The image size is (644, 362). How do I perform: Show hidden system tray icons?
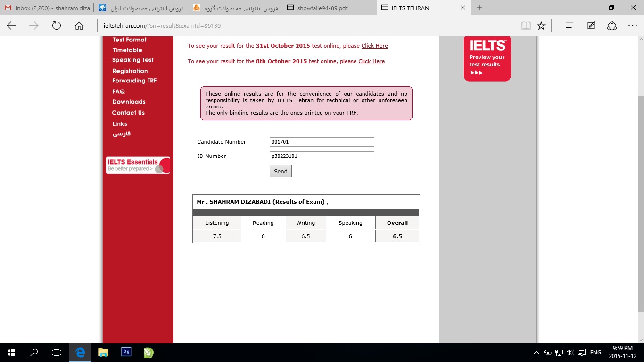tap(536, 353)
